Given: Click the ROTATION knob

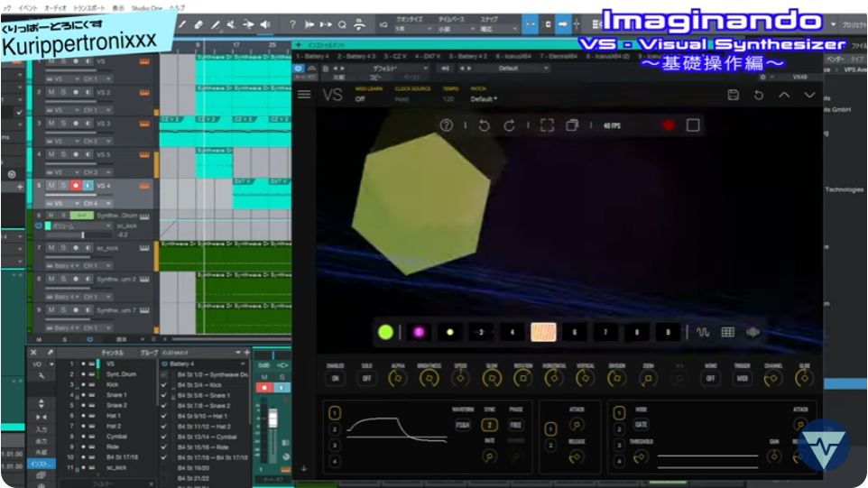Looking at the screenshot, I should pos(522,379).
